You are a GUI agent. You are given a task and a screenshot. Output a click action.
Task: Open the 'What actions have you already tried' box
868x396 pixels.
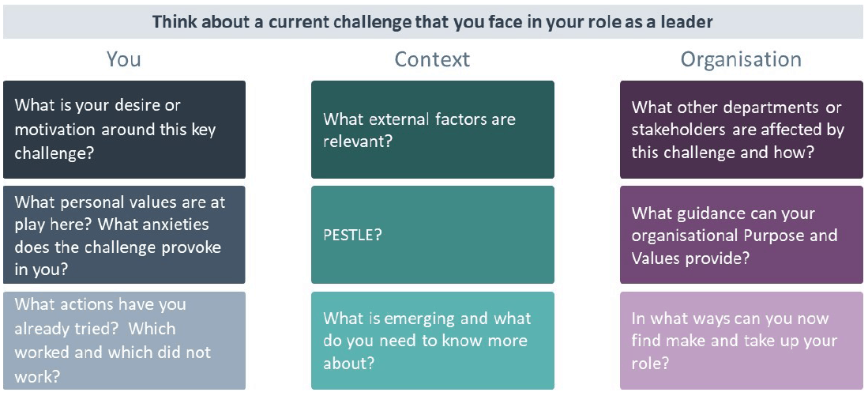[124, 341]
